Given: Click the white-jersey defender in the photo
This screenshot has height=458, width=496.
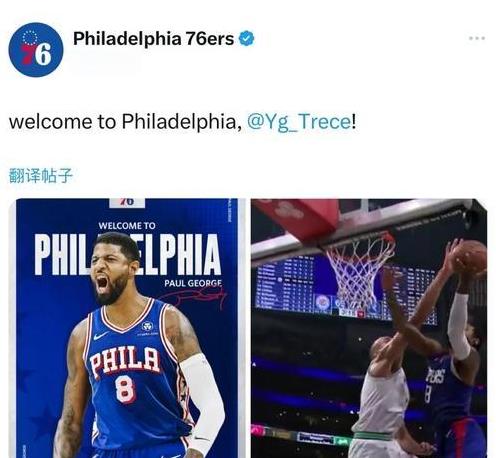Looking at the screenshot, I should (x=383, y=393).
